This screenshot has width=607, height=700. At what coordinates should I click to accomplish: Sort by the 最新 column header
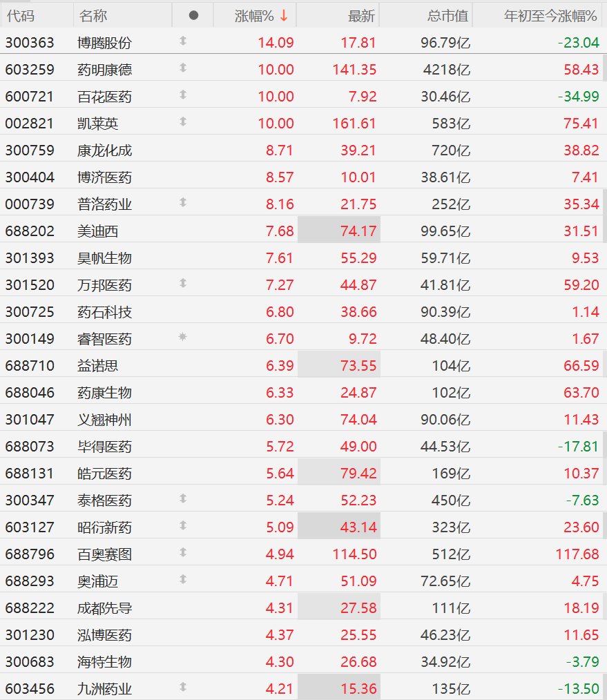click(x=361, y=16)
